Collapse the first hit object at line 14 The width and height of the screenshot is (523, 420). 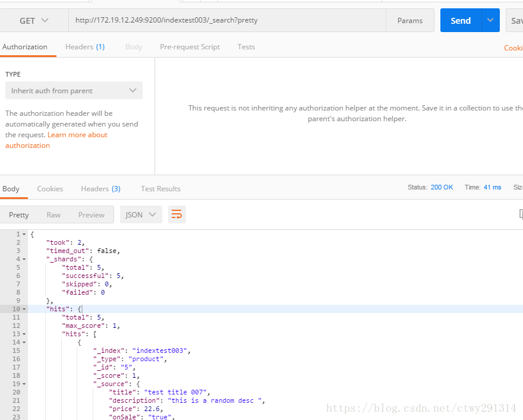click(24, 342)
